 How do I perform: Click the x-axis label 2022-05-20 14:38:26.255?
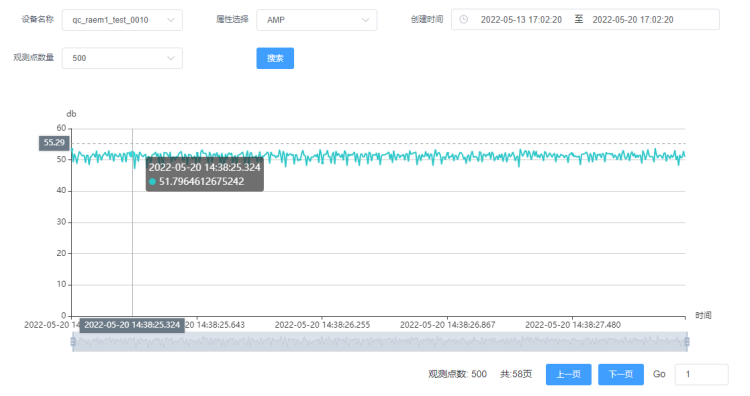coord(322,325)
